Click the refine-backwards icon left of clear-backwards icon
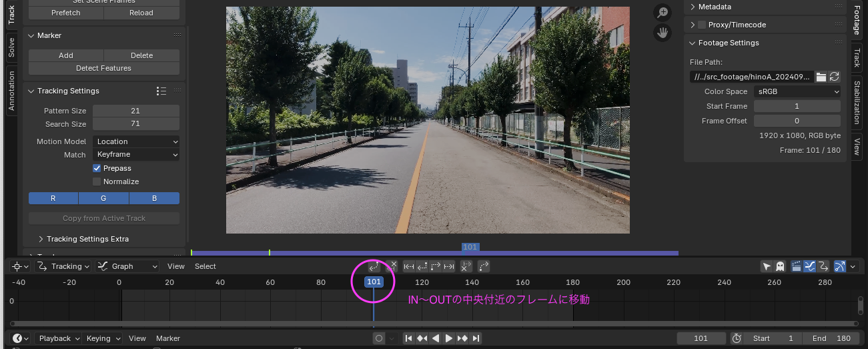This screenshot has width=868, height=349. 375,266
